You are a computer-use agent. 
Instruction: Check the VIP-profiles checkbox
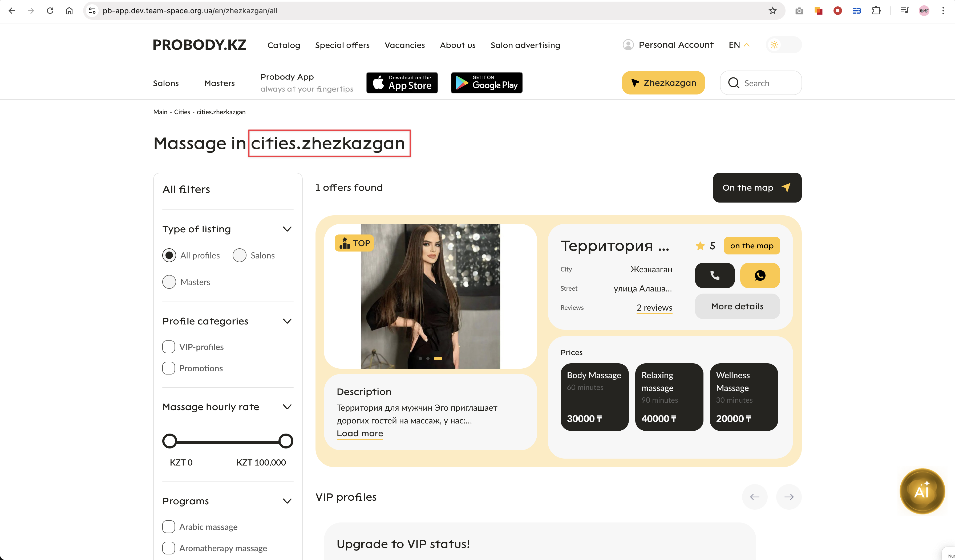coord(169,347)
